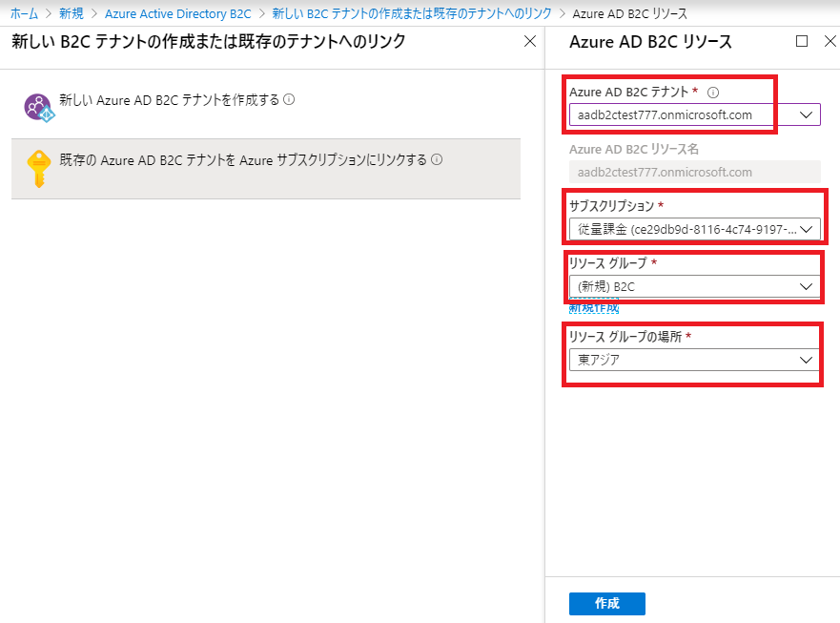Image resolution: width=840 pixels, height=623 pixels.
Task: Click the Azure AD B2C リソース blade title
Action: [650, 41]
